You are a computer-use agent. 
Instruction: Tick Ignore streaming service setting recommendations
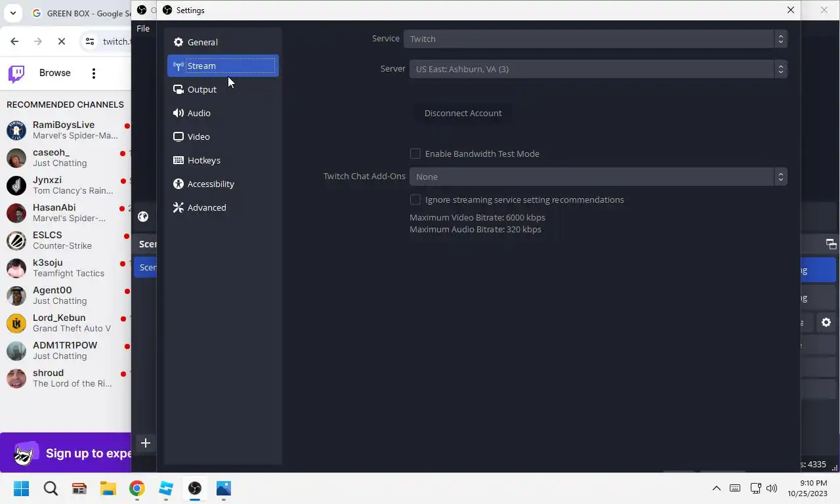(x=415, y=199)
